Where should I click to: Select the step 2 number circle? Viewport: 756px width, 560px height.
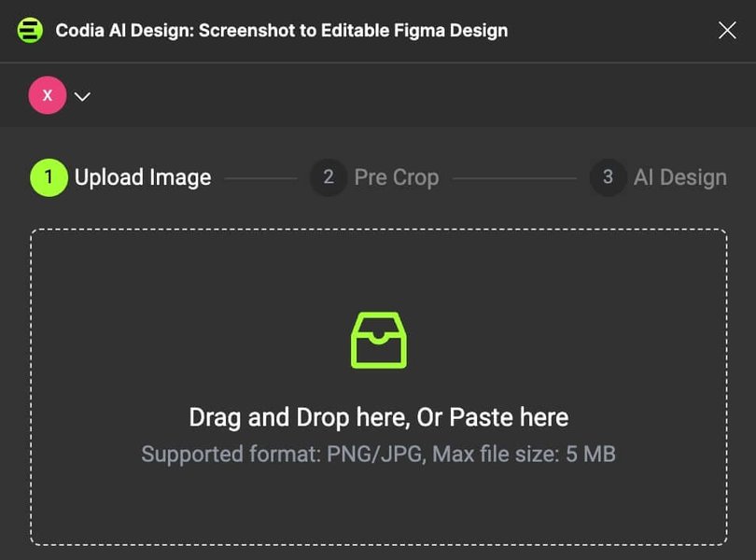pyautogui.click(x=328, y=177)
